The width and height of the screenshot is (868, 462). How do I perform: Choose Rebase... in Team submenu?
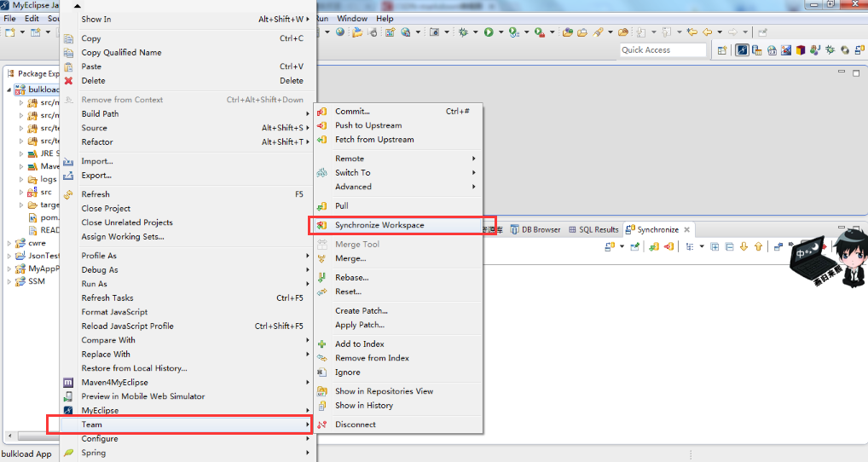coord(396,278)
